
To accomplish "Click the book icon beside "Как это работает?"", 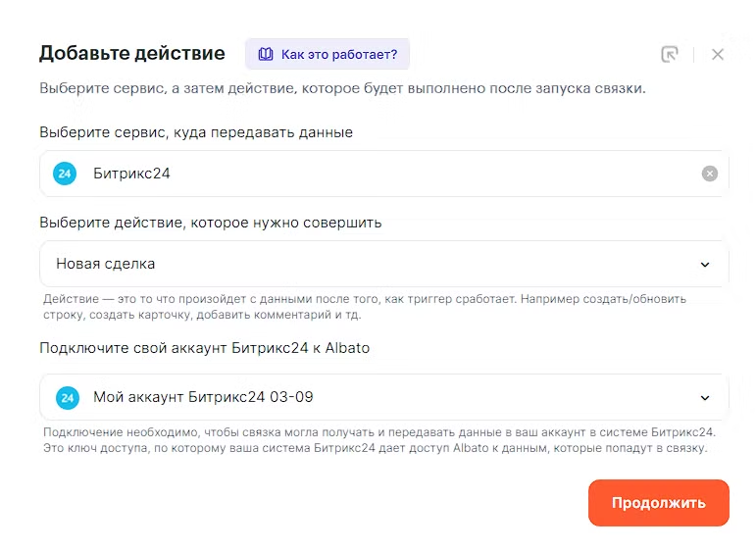I will 265,54.
